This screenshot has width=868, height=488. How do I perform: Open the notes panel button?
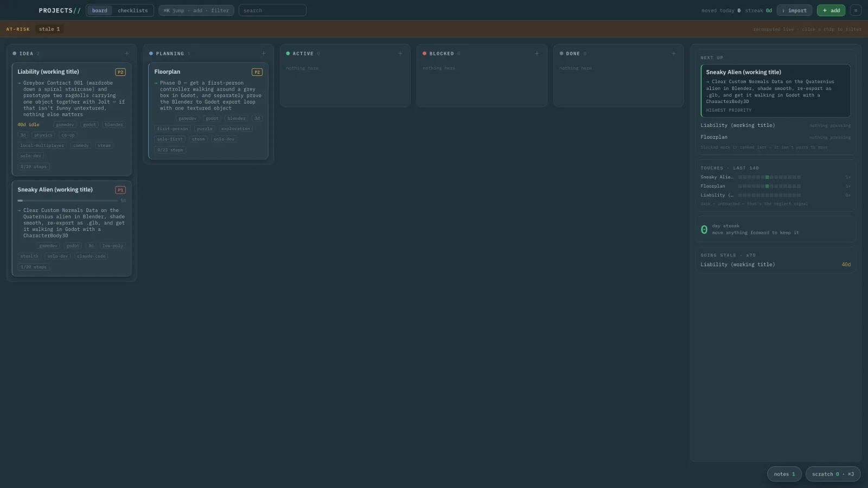pos(784,474)
